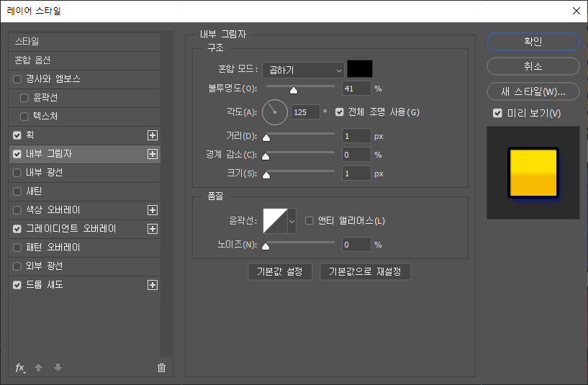Add another 내부 그림자 effect with plus icon
The image size is (588, 385).
point(153,154)
